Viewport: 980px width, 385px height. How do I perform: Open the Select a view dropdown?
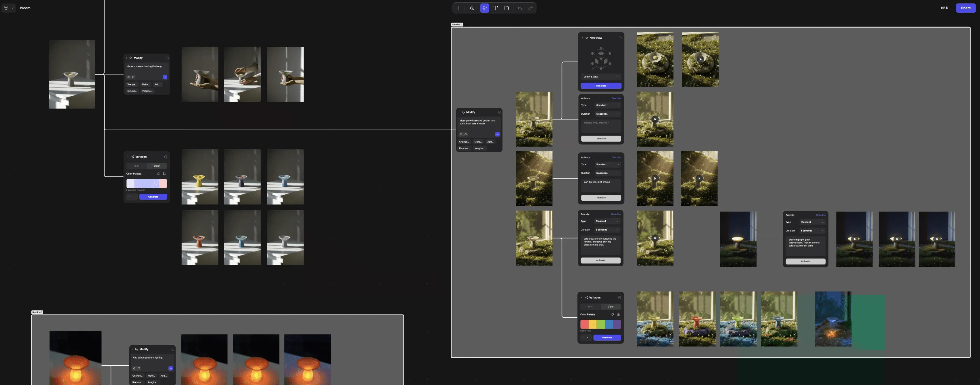[x=601, y=77]
